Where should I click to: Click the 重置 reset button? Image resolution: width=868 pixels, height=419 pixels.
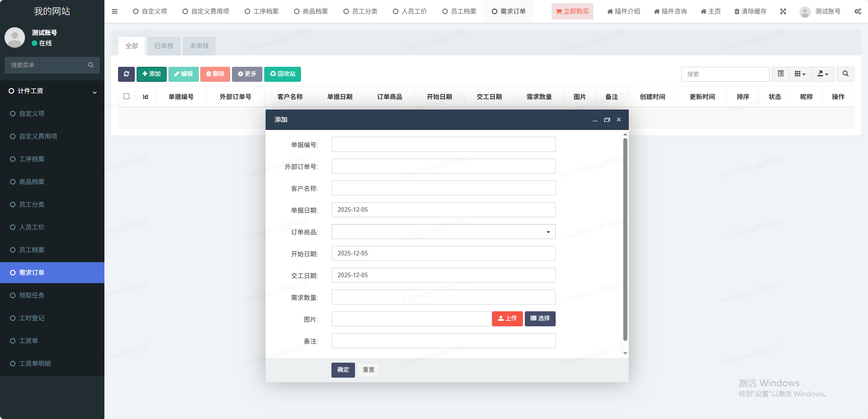click(369, 370)
